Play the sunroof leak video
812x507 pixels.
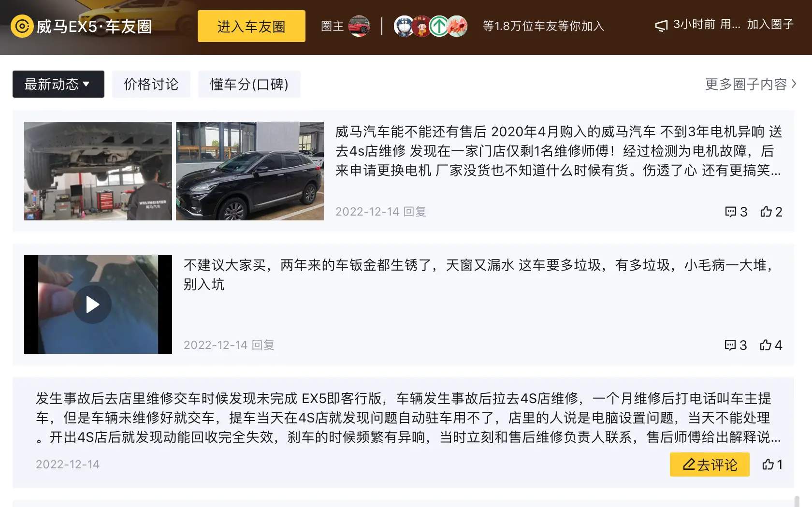tap(92, 304)
